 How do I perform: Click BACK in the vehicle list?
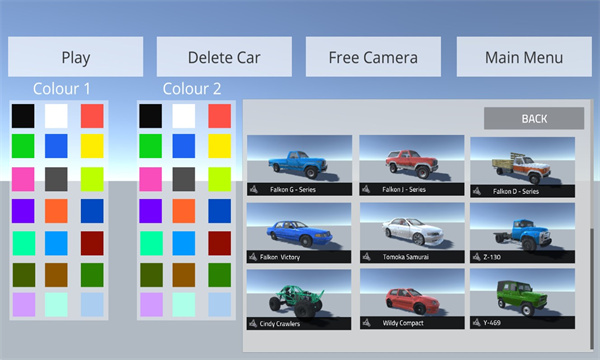point(534,118)
